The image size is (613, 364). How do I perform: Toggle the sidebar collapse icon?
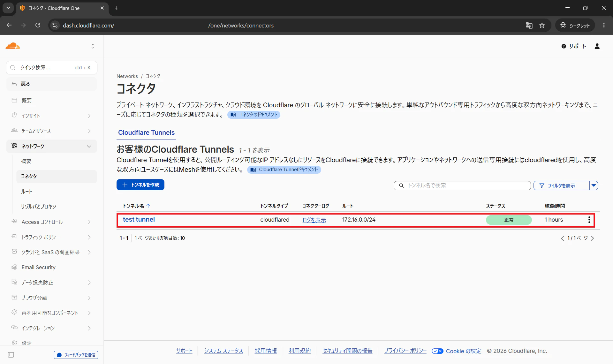click(x=11, y=355)
